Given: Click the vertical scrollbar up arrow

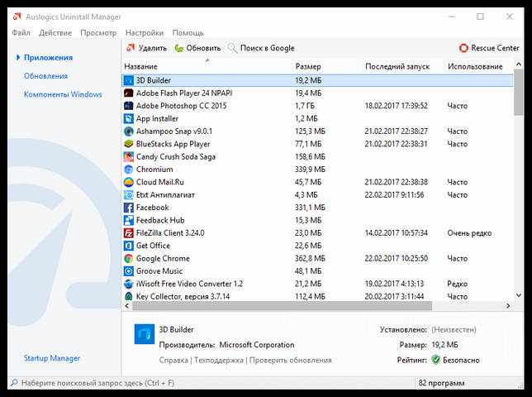Looking at the screenshot, I should click(x=519, y=65).
